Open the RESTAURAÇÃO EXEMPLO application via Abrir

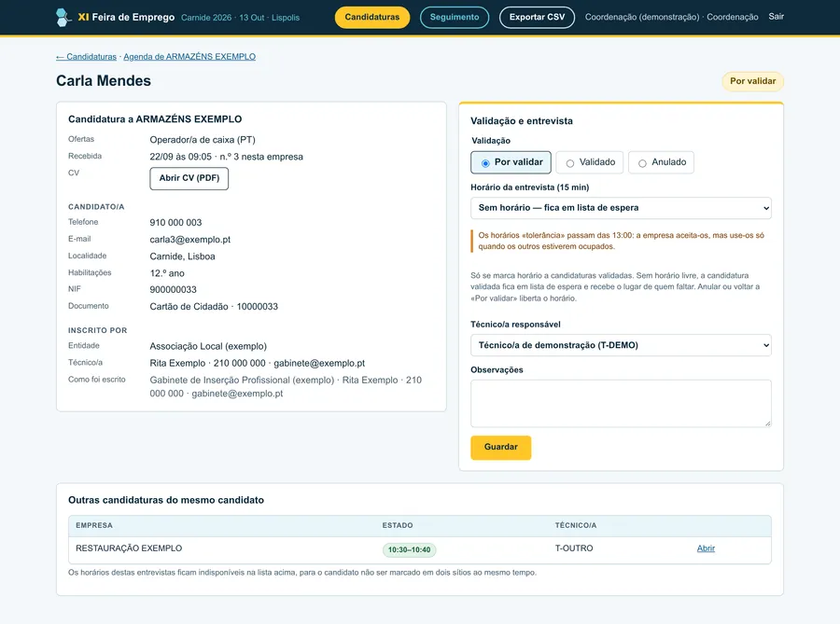[x=706, y=548]
